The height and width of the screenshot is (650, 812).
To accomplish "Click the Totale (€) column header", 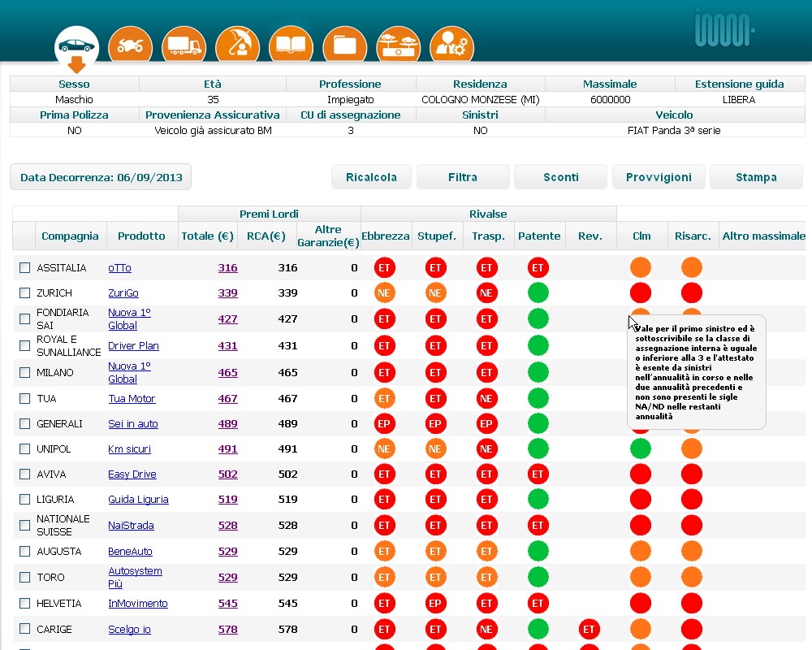I will coord(207,236).
